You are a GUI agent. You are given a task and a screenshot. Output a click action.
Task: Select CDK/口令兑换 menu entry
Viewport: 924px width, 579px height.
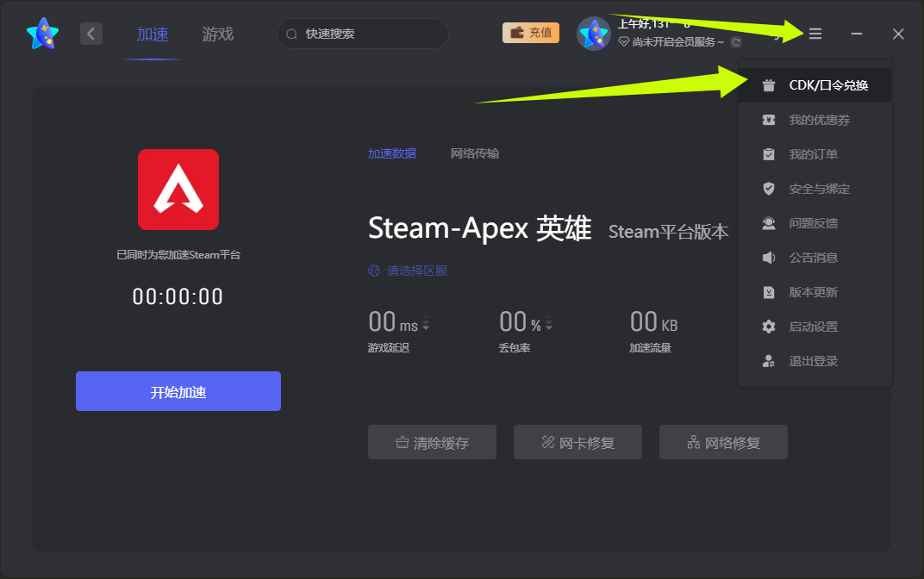point(815,85)
